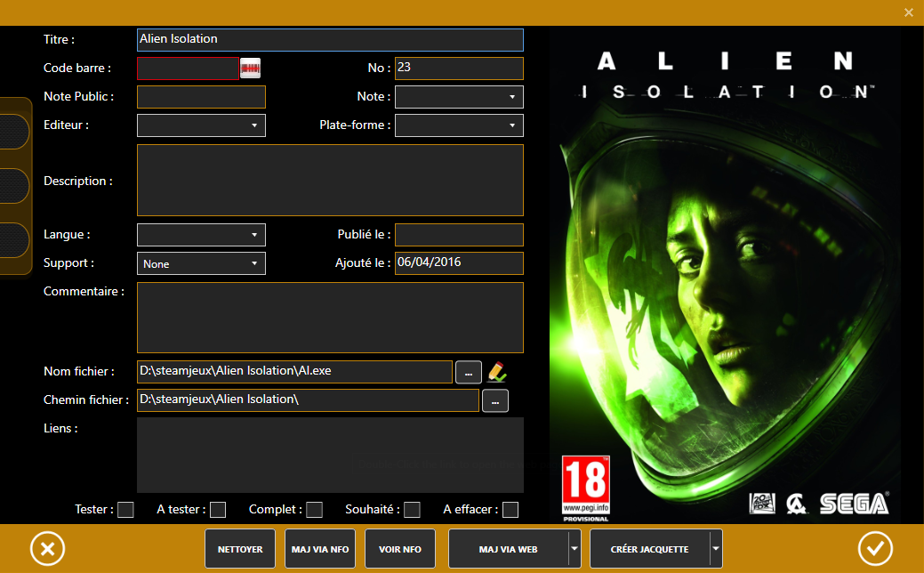This screenshot has height=573, width=924.
Task: Click inside the Commentaire text area
Action: pos(330,318)
